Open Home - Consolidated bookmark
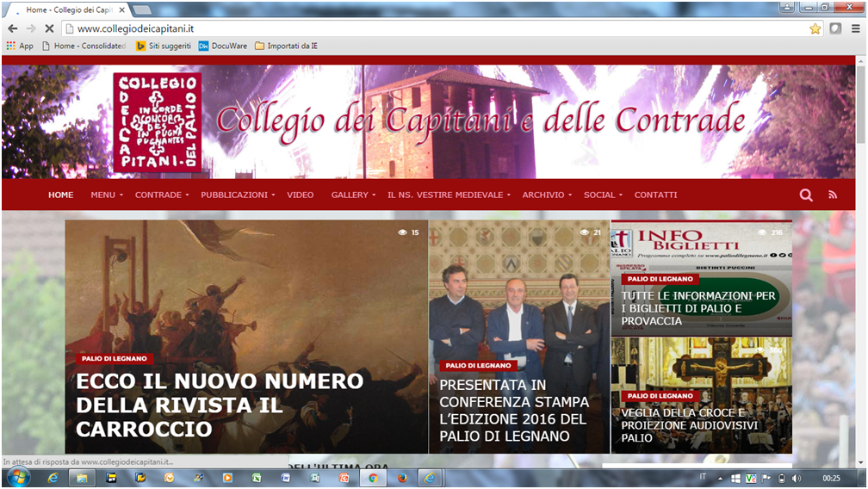Image resolution: width=868 pixels, height=489 pixels. tap(84, 46)
